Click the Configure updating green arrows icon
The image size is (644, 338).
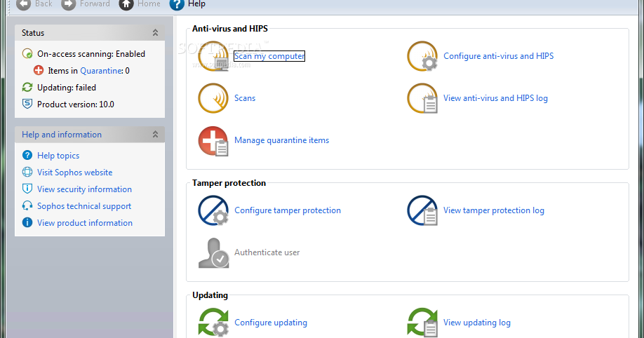click(213, 323)
